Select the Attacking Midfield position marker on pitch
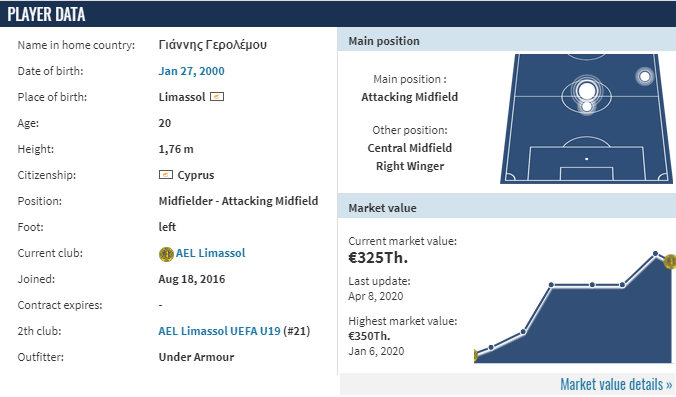 point(586,91)
